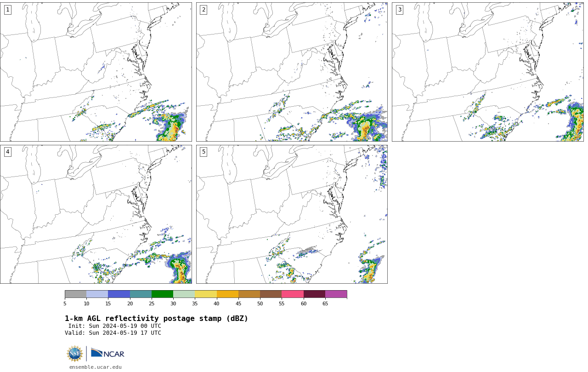Click the pink 55-60 dBZ swatch

click(x=293, y=294)
